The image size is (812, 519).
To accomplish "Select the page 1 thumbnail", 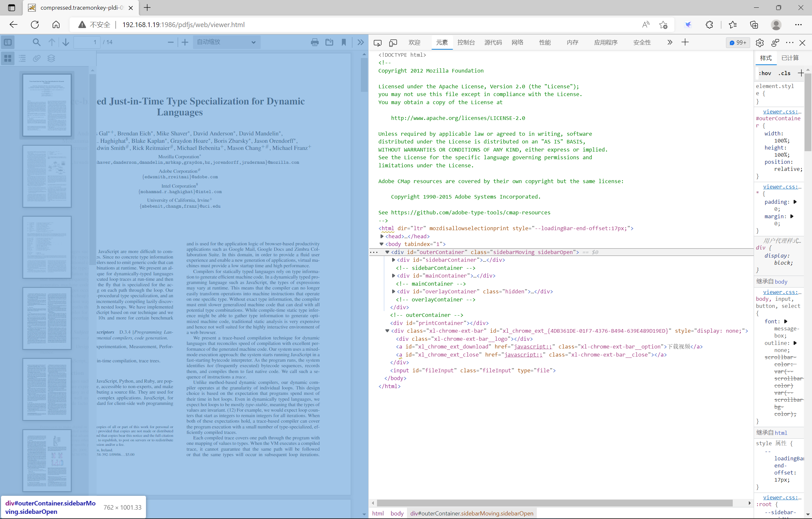I will (x=47, y=105).
